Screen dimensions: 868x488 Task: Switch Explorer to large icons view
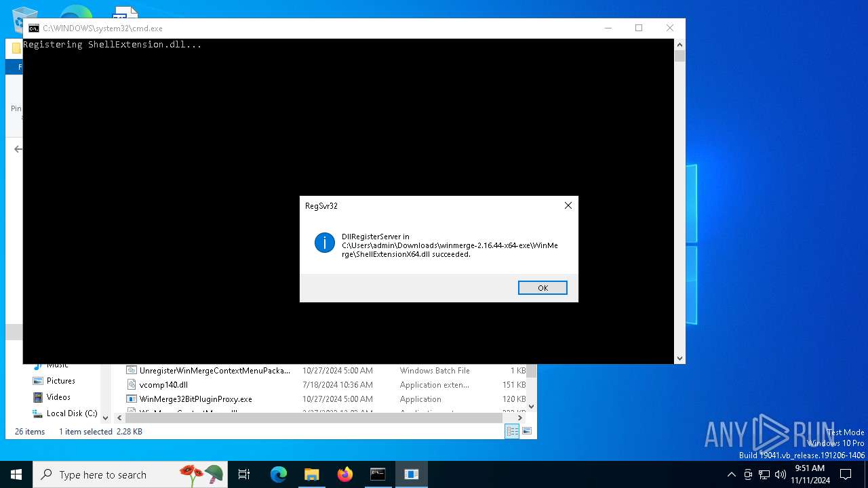click(x=527, y=431)
